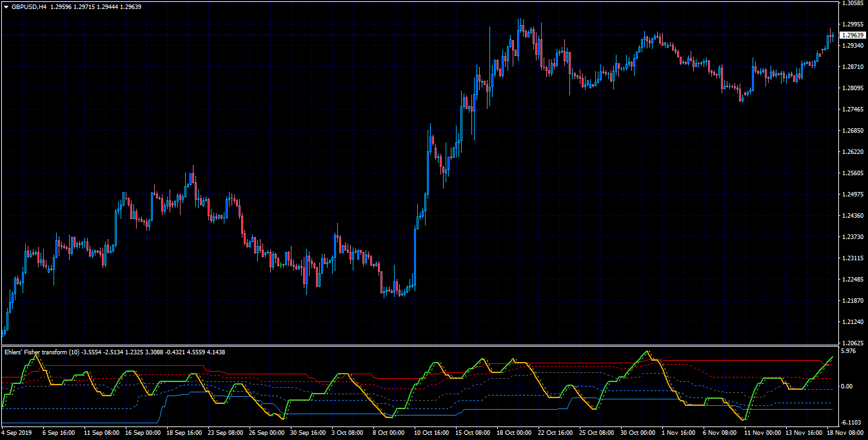Click the 22 Oct 16:00 time label

[x=555, y=434]
